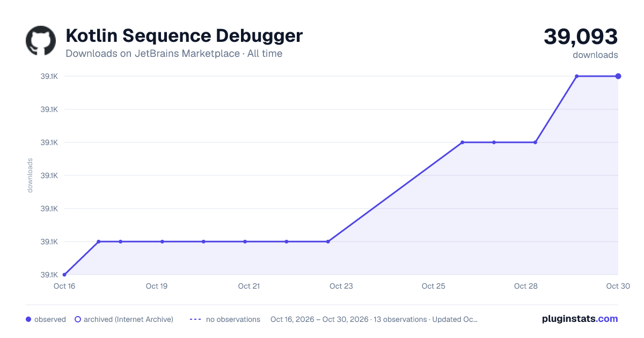Image resolution: width=644 pixels, height=338 pixels.
Task: Select the data point above the Oct 21 label
Action: (245, 241)
